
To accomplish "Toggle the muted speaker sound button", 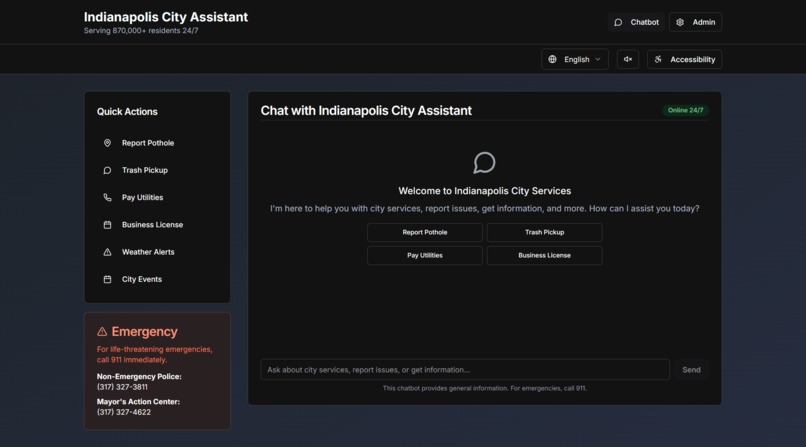I will coord(628,59).
